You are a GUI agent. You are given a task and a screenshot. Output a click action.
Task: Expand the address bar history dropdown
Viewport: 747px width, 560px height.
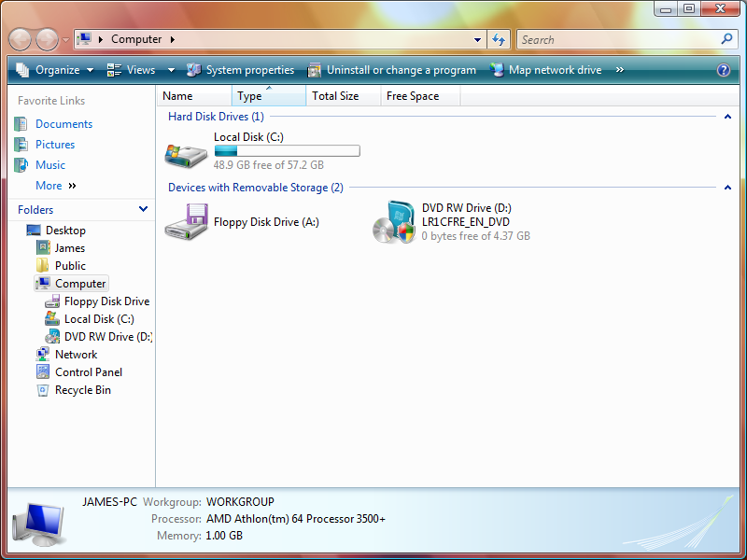click(x=477, y=39)
